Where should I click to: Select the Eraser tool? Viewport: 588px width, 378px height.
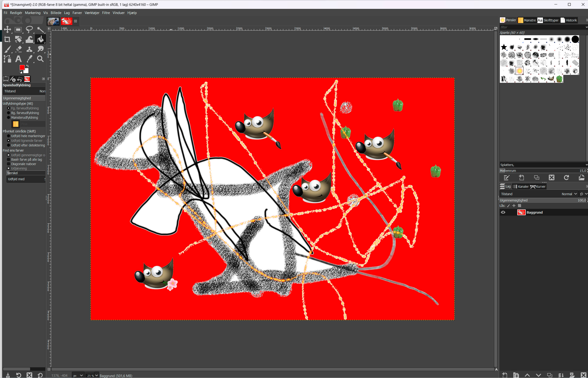(x=18, y=49)
